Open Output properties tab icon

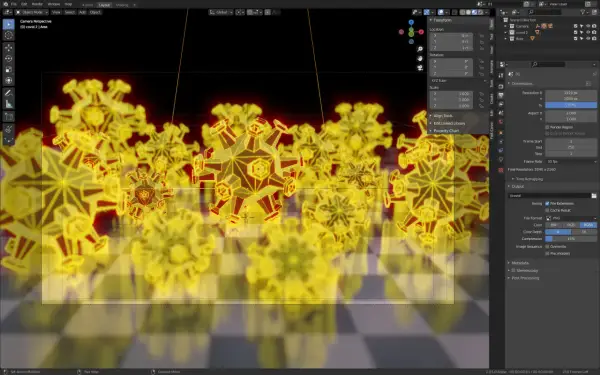pyautogui.click(x=501, y=95)
